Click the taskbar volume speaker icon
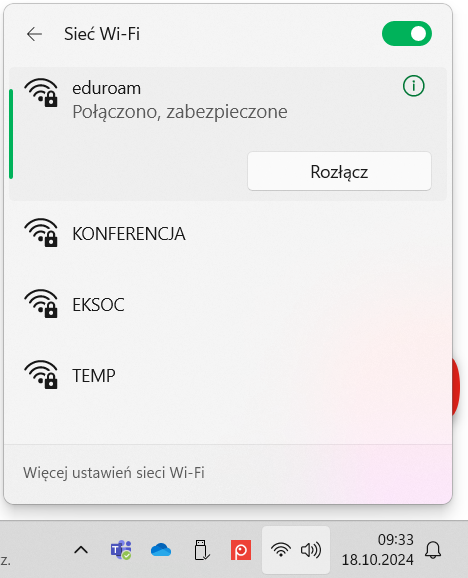This screenshot has height=578, width=468. tap(311, 550)
